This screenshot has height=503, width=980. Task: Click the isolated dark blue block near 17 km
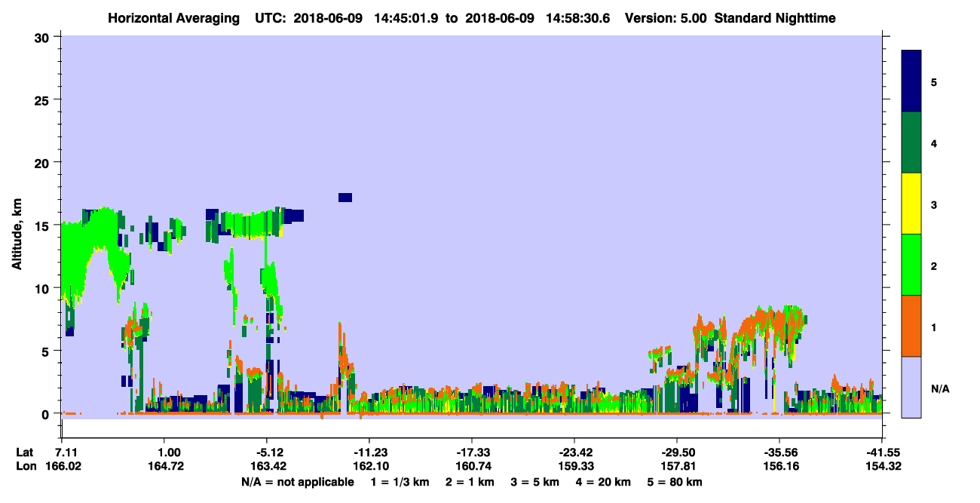[x=345, y=198]
